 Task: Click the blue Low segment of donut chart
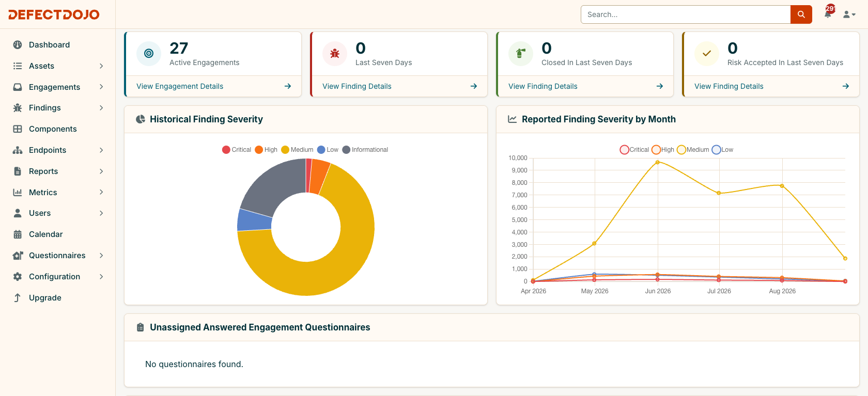tap(254, 220)
